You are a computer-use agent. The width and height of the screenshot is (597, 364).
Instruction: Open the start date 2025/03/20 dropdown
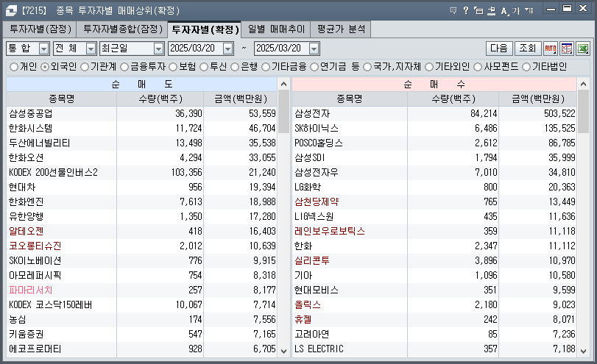tap(227, 49)
